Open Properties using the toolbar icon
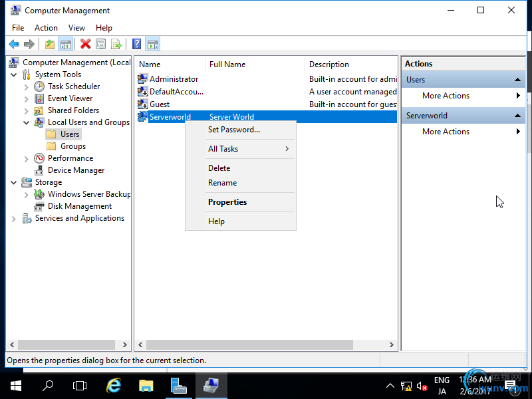532x399 pixels. [101, 44]
